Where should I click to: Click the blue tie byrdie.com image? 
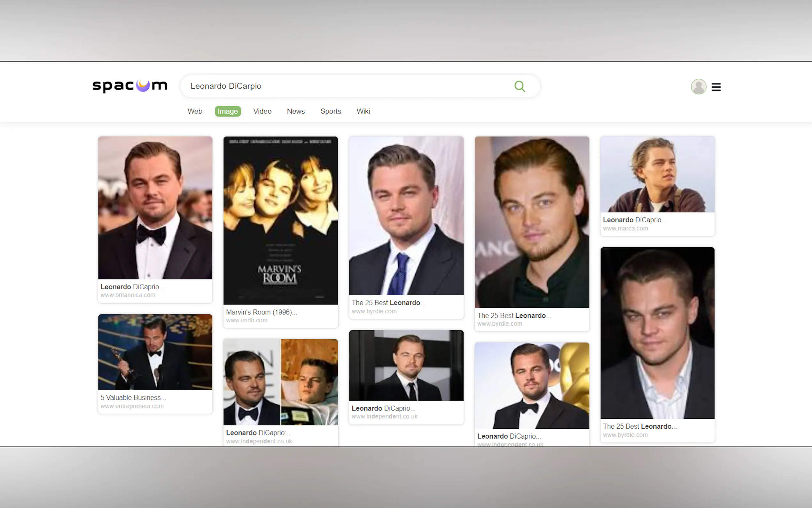coord(406,216)
